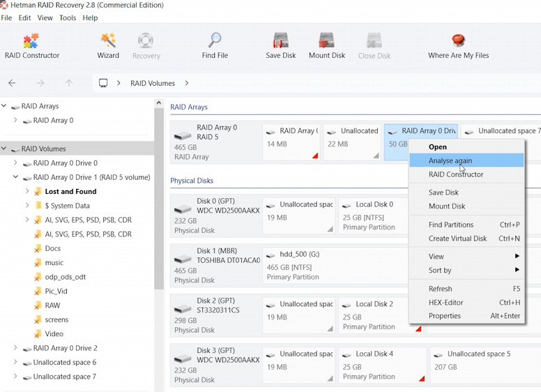This screenshot has height=392, width=541.
Task: Select Disk 0 WDC WD2500AAKX physical disk
Action: (215, 216)
